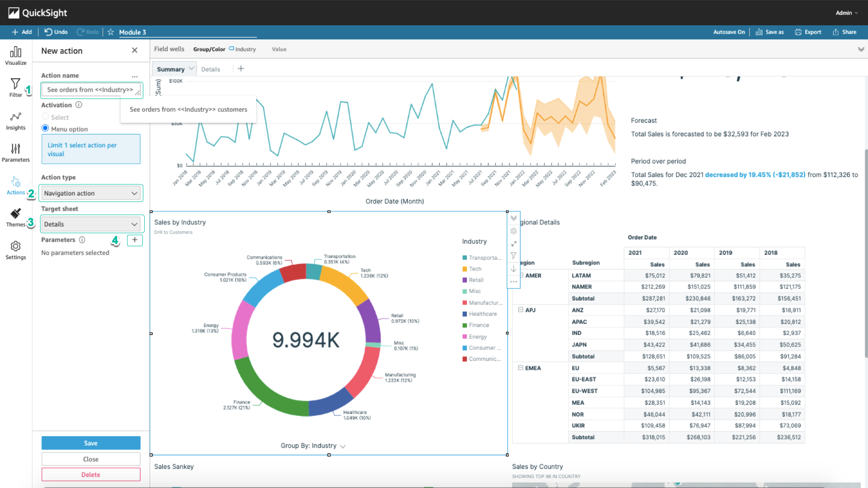Click the Close button
The image size is (868, 488).
point(91,459)
